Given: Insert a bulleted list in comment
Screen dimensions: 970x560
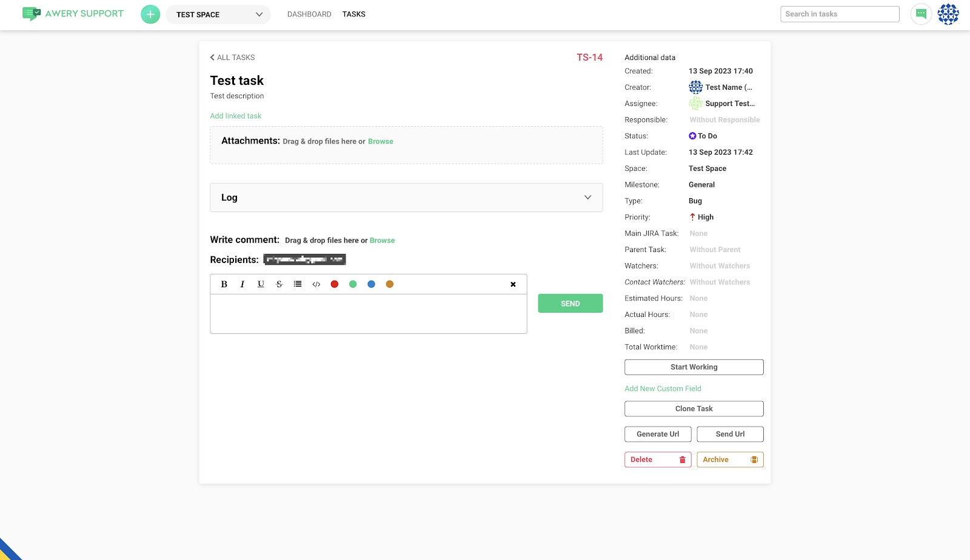Looking at the screenshot, I should [x=298, y=284].
